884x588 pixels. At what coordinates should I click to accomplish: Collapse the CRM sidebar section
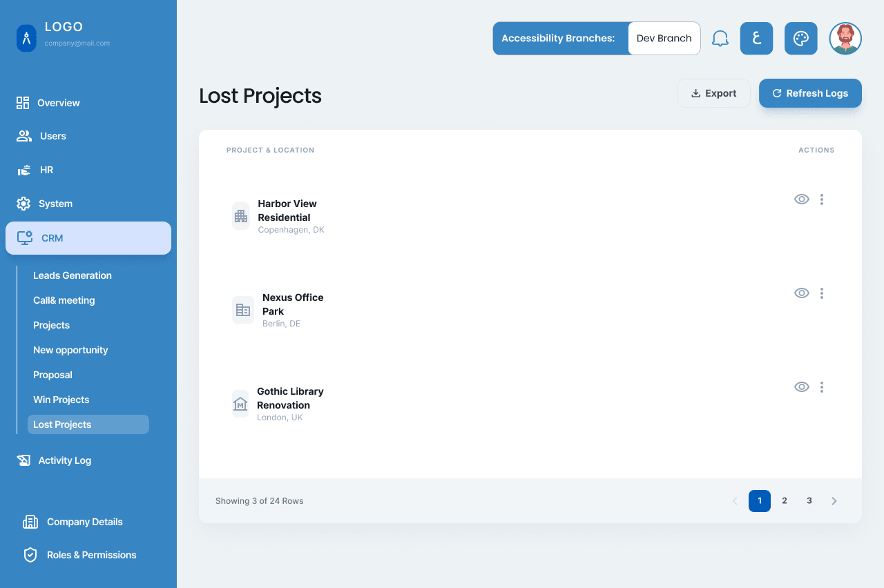(x=88, y=238)
